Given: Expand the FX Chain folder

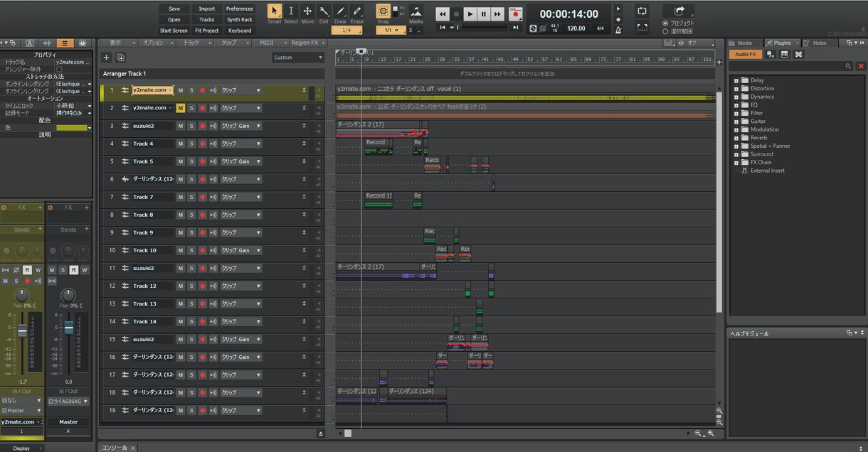Looking at the screenshot, I should click(736, 162).
